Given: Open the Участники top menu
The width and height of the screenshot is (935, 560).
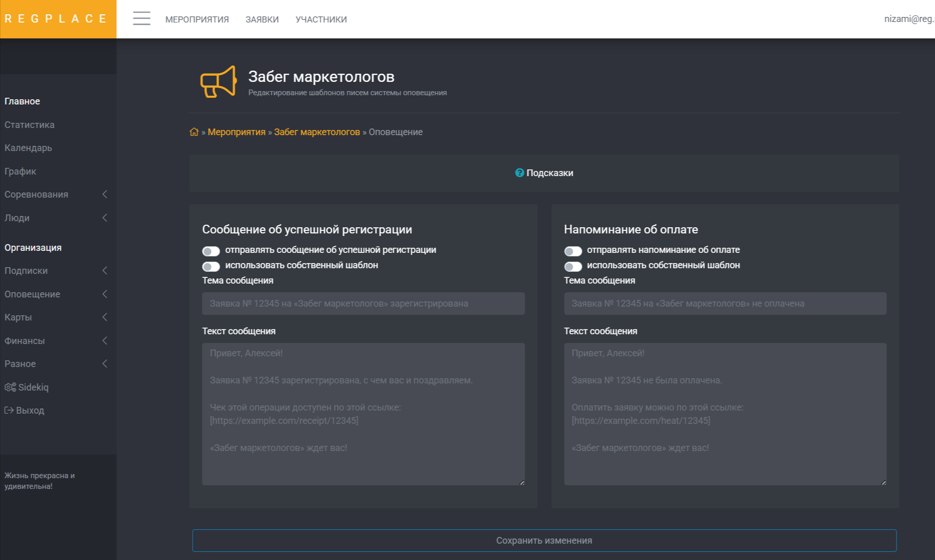Looking at the screenshot, I should (x=321, y=19).
